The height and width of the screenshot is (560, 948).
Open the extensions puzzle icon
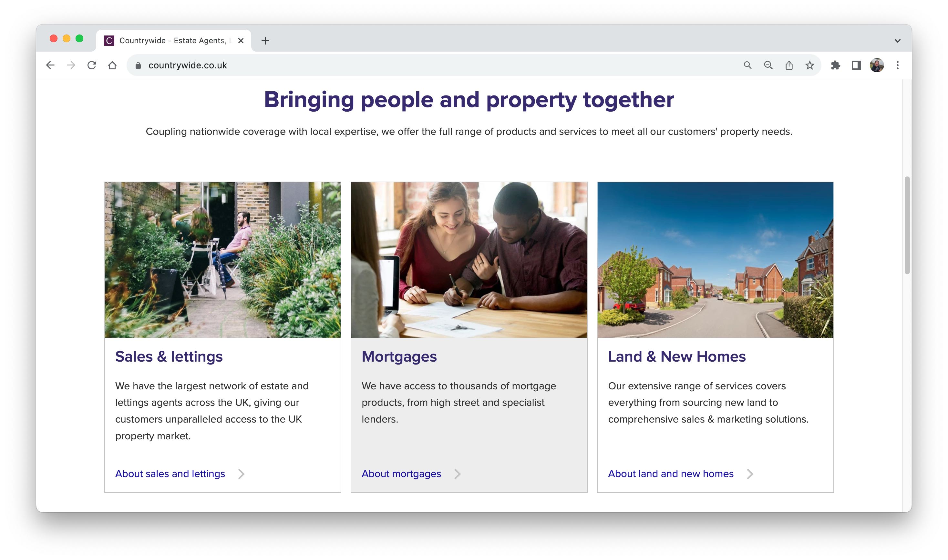[835, 65]
